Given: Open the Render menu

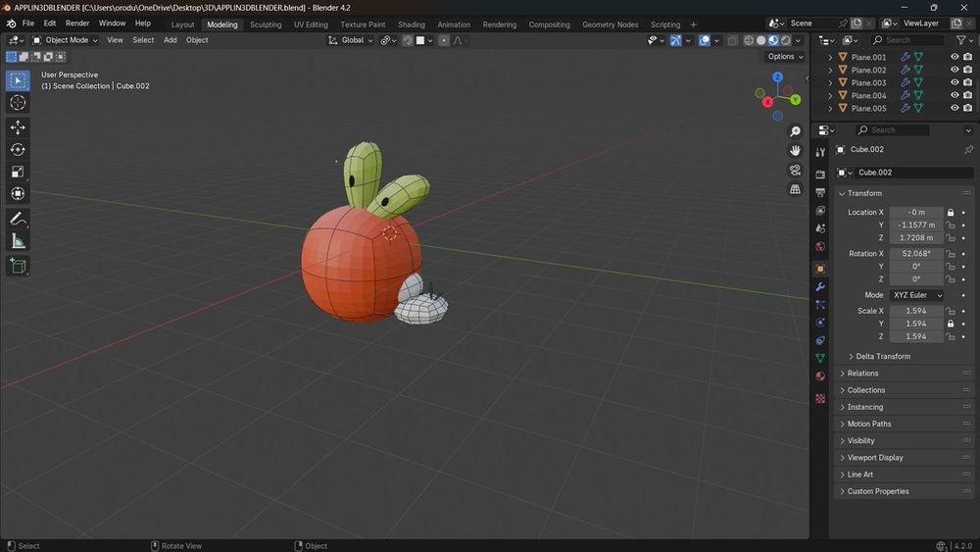Looking at the screenshot, I should [77, 23].
